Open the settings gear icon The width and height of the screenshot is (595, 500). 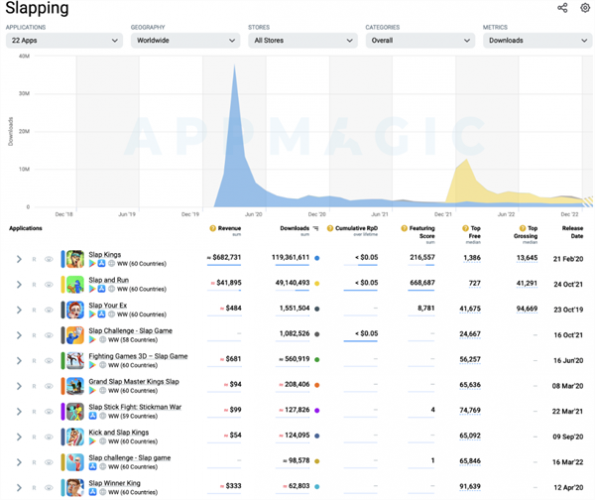pyautogui.click(x=585, y=8)
